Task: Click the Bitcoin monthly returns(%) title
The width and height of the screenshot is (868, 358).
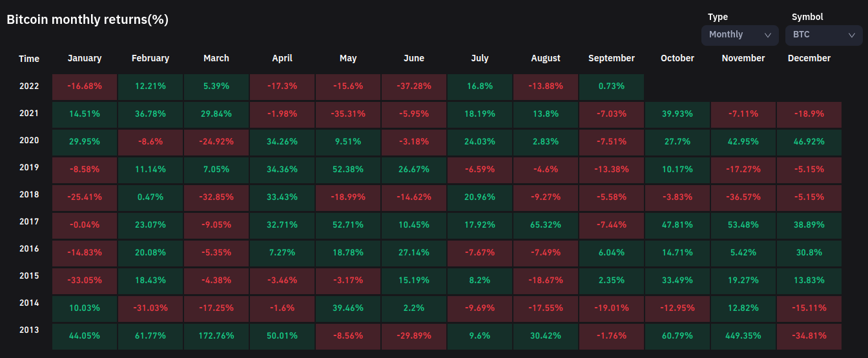Action: (x=87, y=19)
